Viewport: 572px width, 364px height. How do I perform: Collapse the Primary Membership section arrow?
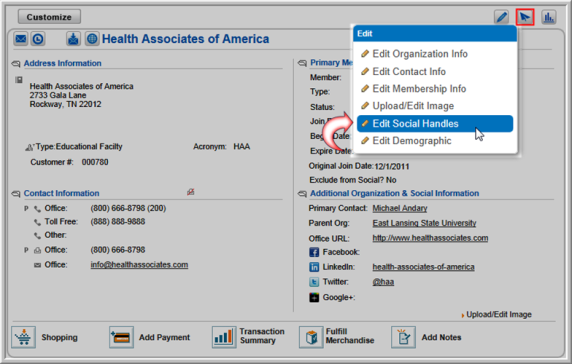click(302, 63)
